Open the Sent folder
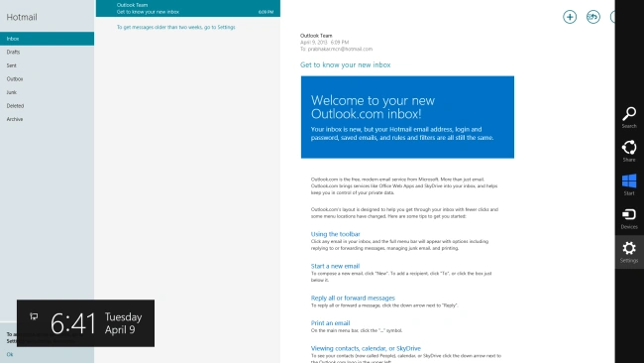 point(47,65)
